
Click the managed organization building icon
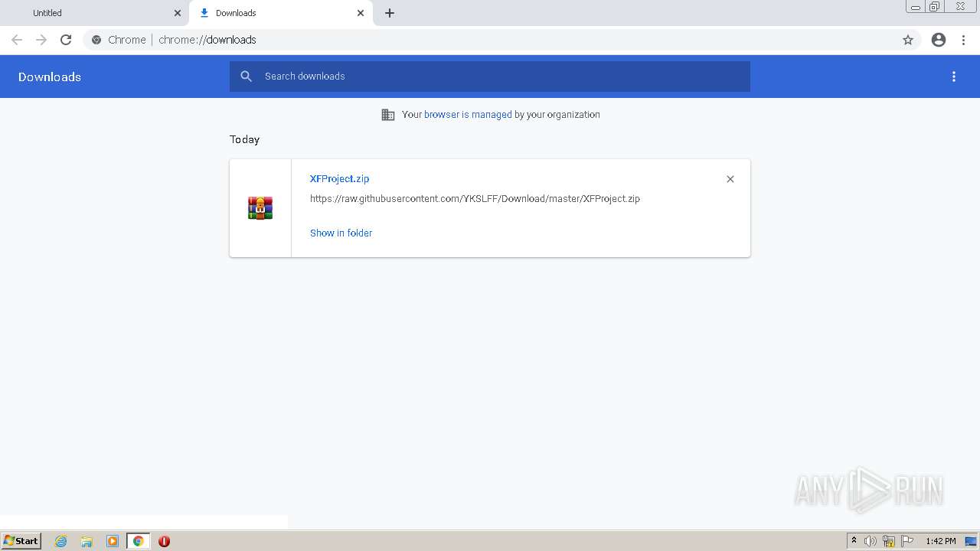pyautogui.click(x=388, y=115)
